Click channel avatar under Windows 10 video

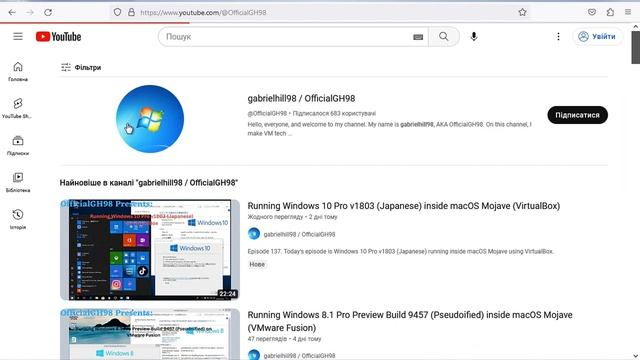(x=254, y=234)
